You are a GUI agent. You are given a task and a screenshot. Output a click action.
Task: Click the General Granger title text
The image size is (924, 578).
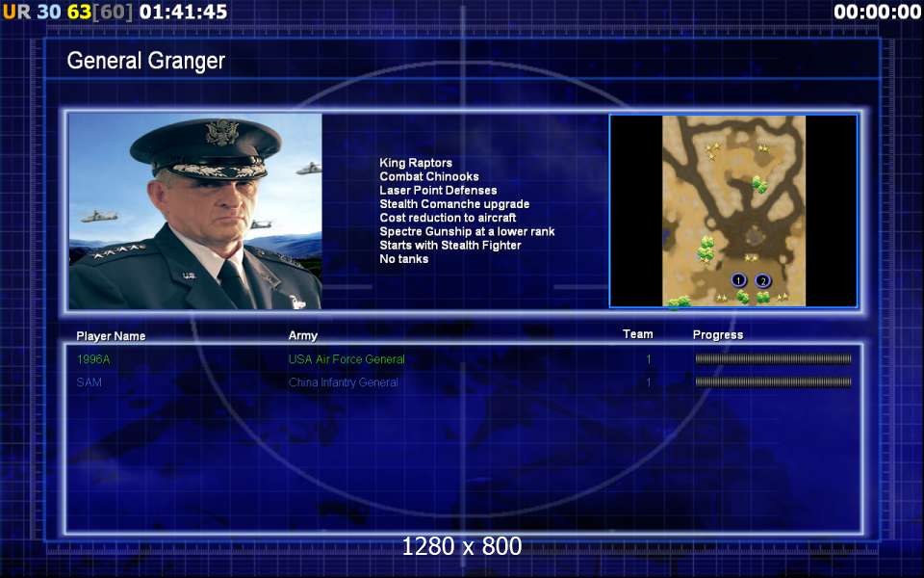146,61
